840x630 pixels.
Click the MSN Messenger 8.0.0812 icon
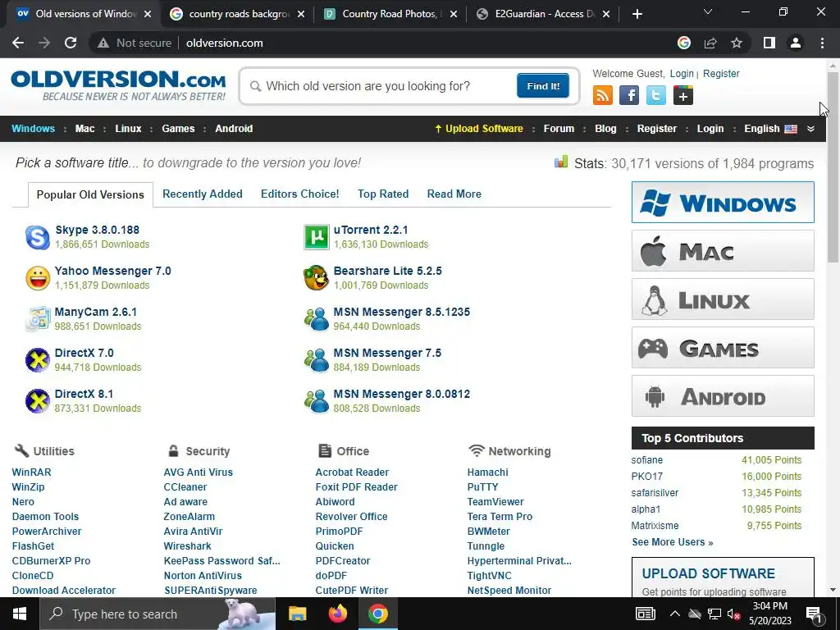[317, 400]
